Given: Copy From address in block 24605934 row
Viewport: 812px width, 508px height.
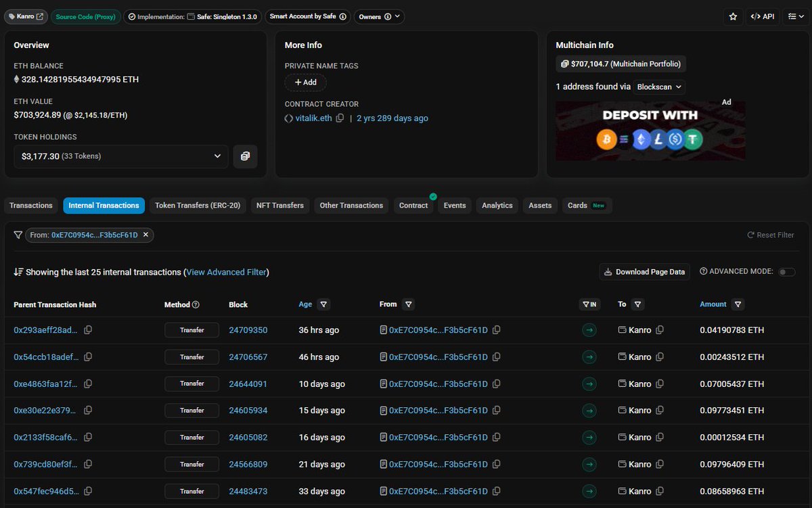Looking at the screenshot, I should [497, 411].
